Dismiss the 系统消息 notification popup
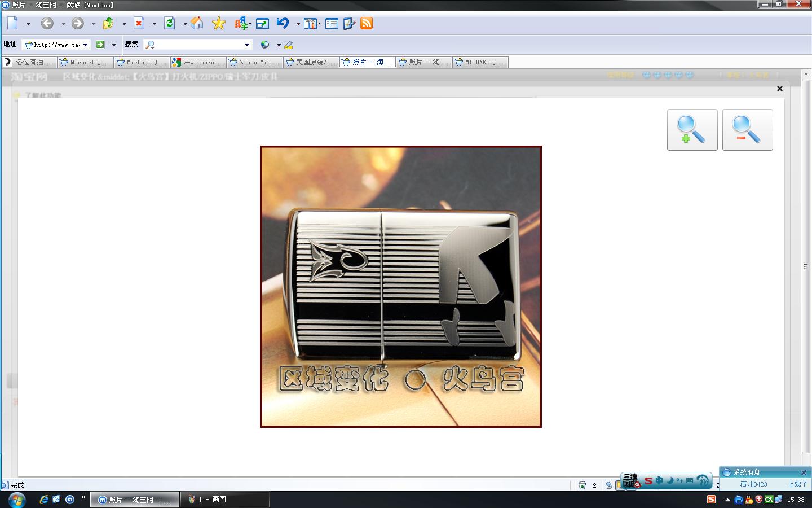The width and height of the screenshot is (812, 508). coord(804,472)
